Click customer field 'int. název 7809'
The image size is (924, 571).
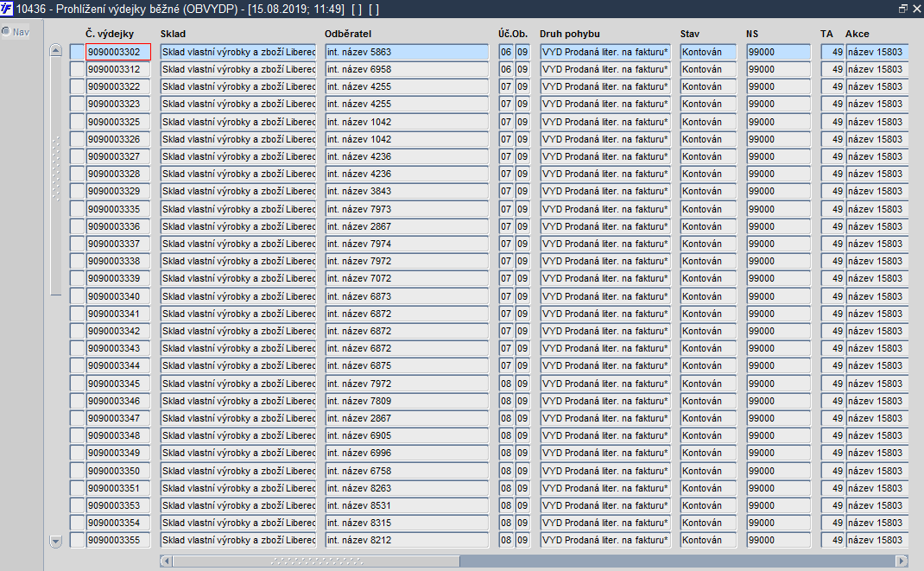click(407, 401)
